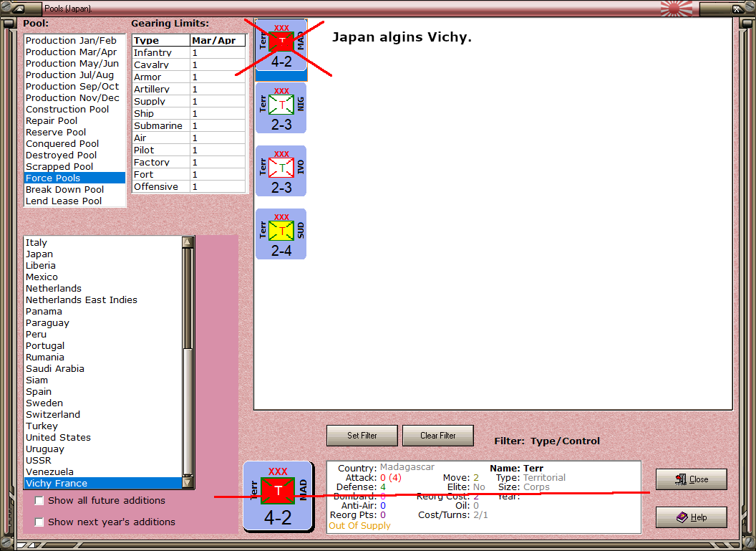Screen dimensions: 756x551
Task: Select Production Jul/Aug pool
Action: [74, 75]
